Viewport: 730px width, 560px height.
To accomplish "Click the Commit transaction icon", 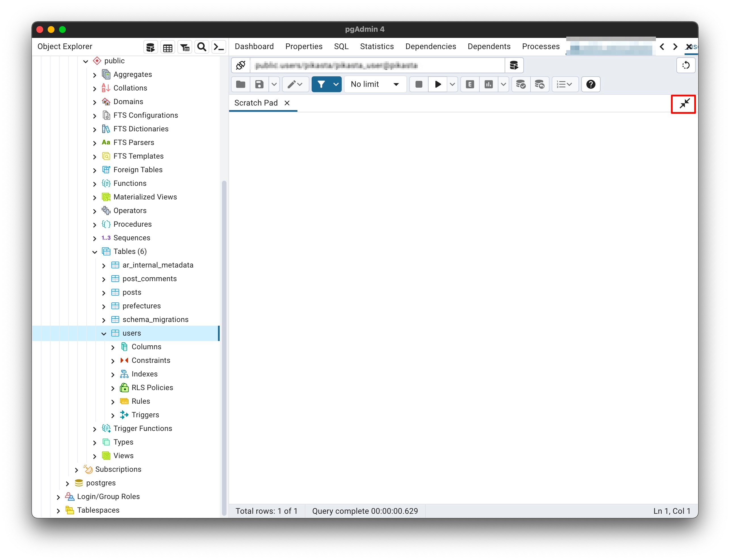I will tap(520, 84).
